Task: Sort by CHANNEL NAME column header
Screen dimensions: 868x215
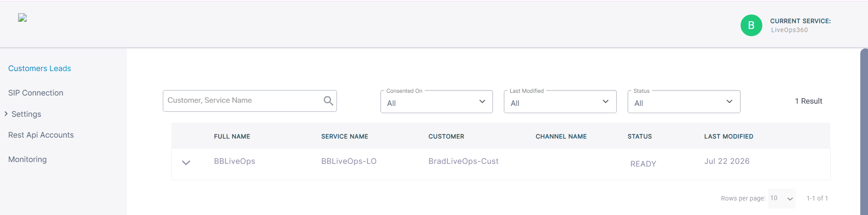Action: point(561,136)
